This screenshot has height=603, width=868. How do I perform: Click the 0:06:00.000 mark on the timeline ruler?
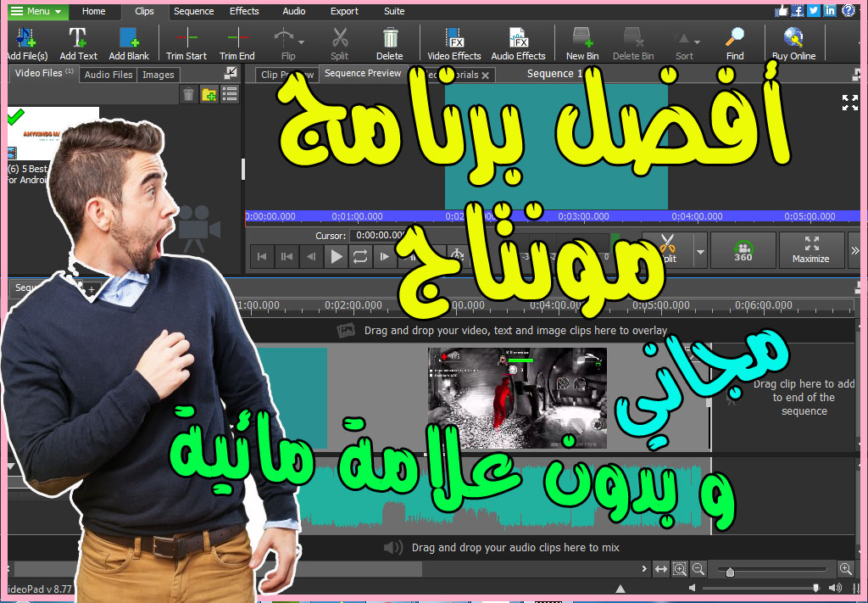[764, 305]
